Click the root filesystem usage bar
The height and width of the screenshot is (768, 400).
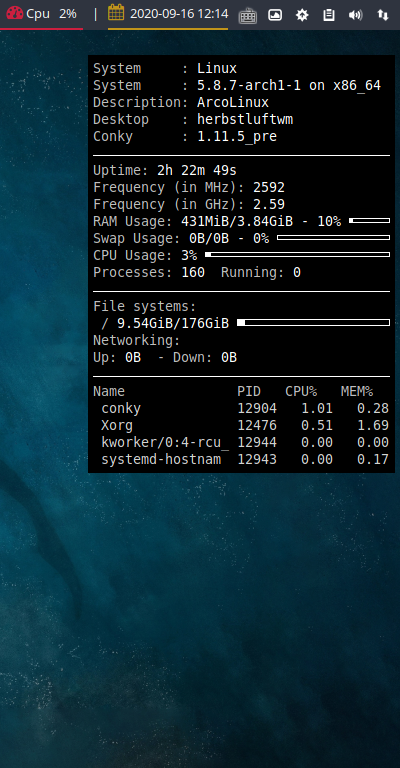313,322
